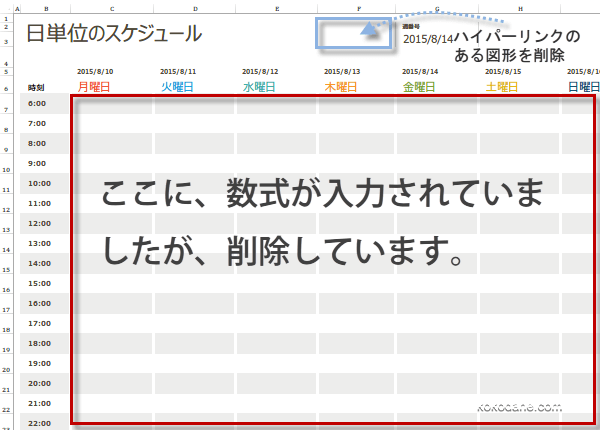
Task: Select the 水曜日 weekday cell
Action: click(x=259, y=87)
